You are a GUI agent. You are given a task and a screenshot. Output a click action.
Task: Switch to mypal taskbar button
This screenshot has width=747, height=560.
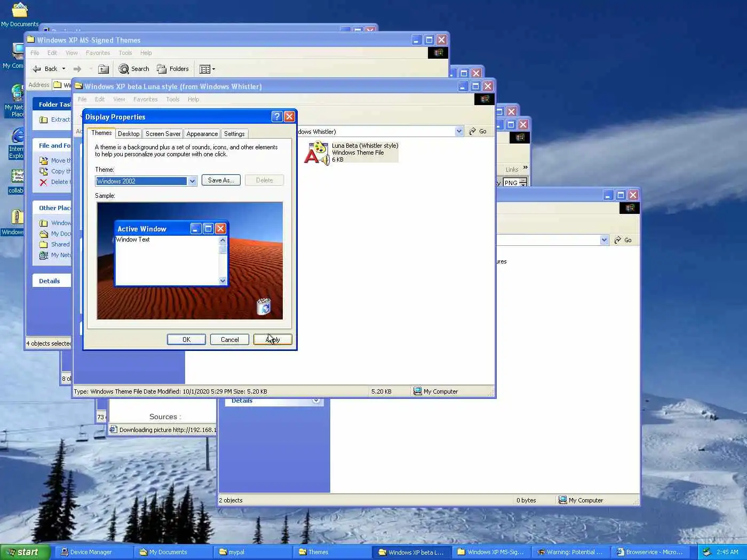(x=253, y=552)
